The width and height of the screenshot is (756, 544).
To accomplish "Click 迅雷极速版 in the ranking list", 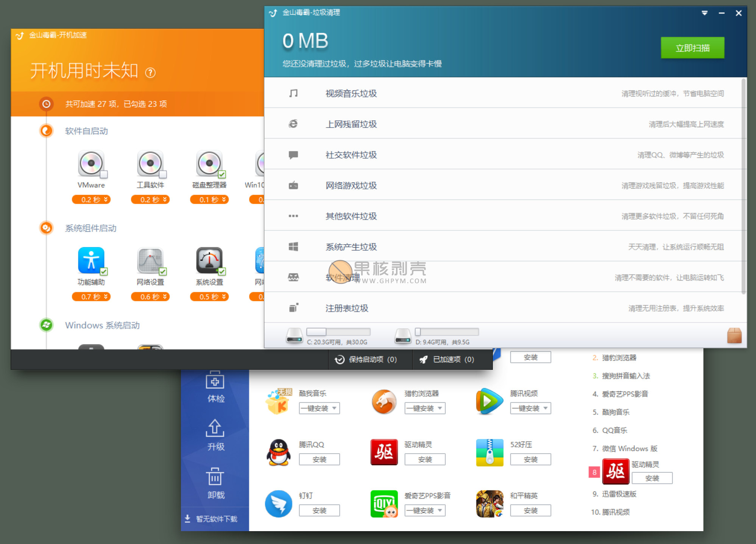I will (619, 494).
